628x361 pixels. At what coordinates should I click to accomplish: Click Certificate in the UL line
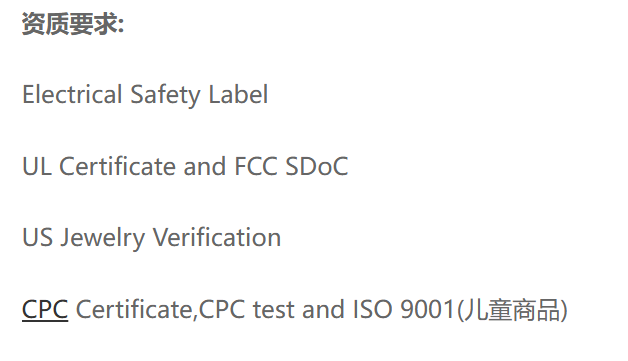(117, 166)
